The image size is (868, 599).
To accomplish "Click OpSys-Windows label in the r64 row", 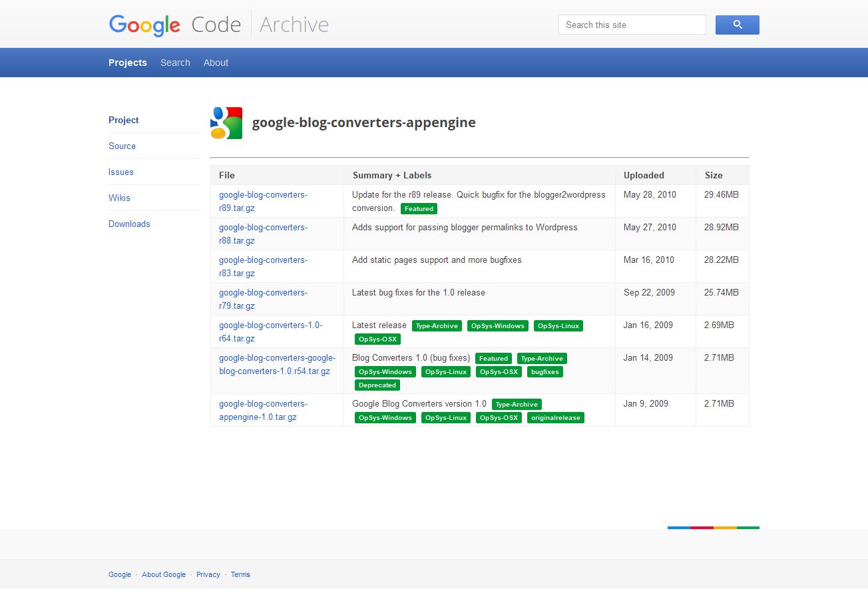I will click(498, 325).
